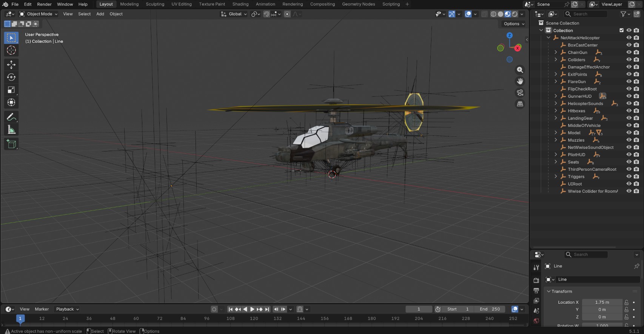The width and height of the screenshot is (644, 334).
Task: Select the Scale tool
Action: click(11, 90)
